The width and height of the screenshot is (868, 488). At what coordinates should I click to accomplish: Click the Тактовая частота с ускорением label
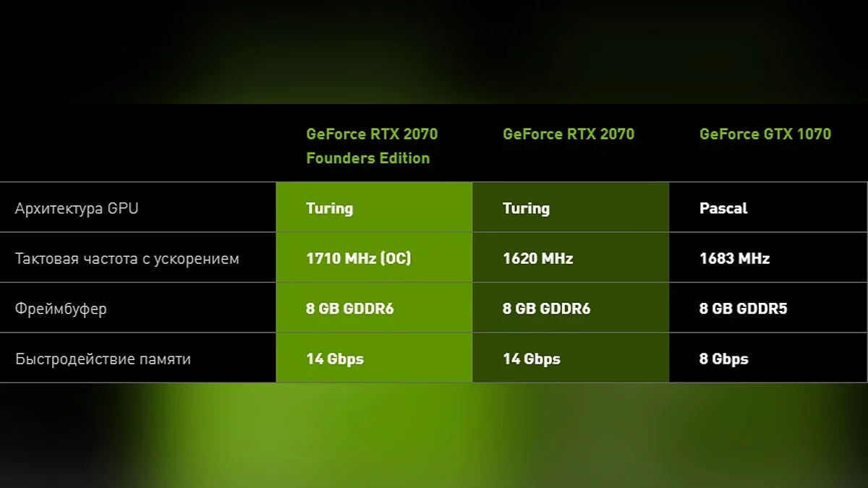pos(127,258)
